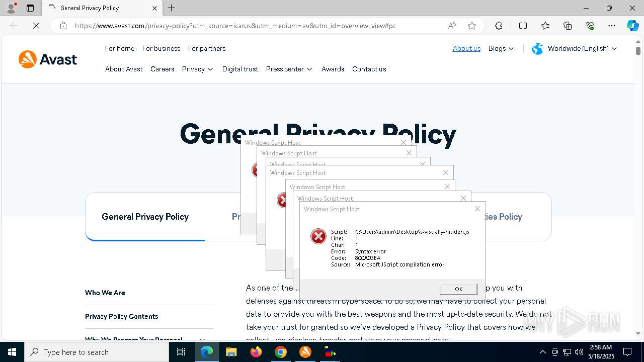Open the For partners menu

(x=207, y=48)
